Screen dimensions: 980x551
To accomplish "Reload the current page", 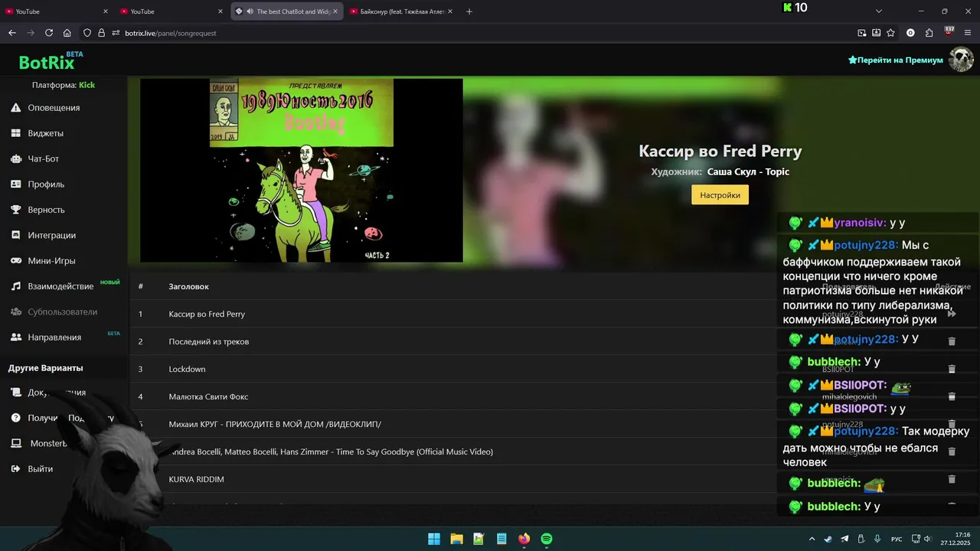I will click(x=49, y=33).
